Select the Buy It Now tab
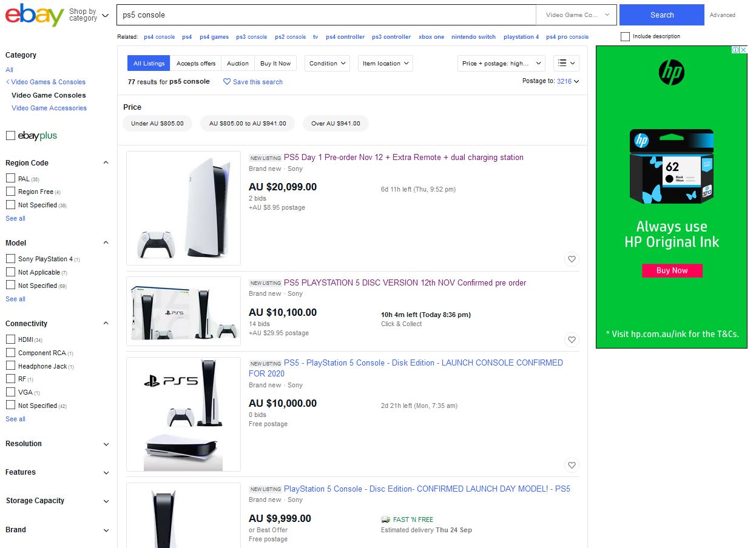The width and height of the screenshot is (756, 548). 275,63
